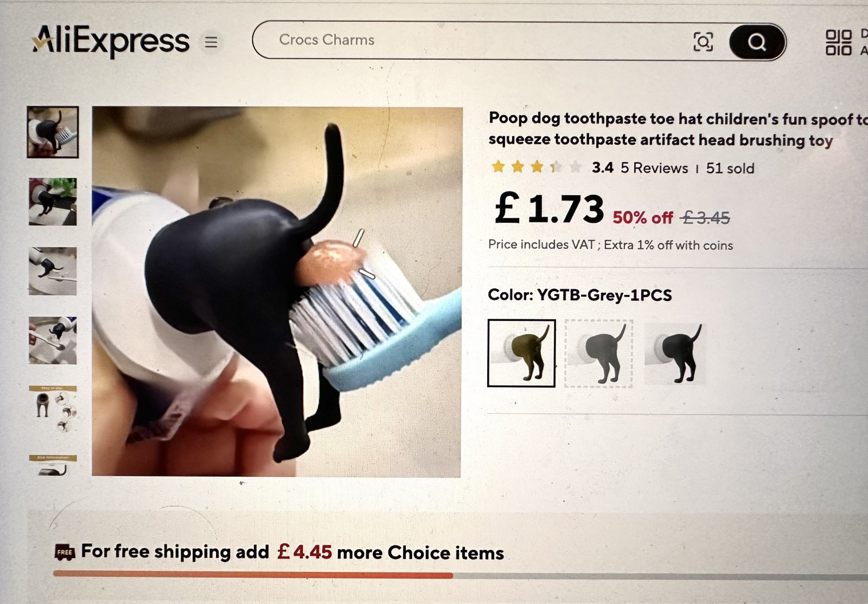Viewport: 868px width, 604px height.
Task: Click the black search magnifier button
Action: 757,41
